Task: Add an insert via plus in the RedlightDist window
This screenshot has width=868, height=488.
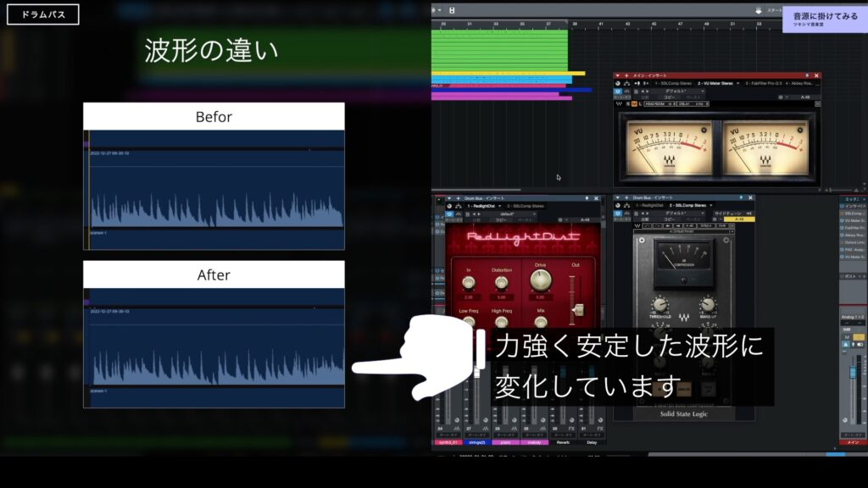Action: click(458, 198)
